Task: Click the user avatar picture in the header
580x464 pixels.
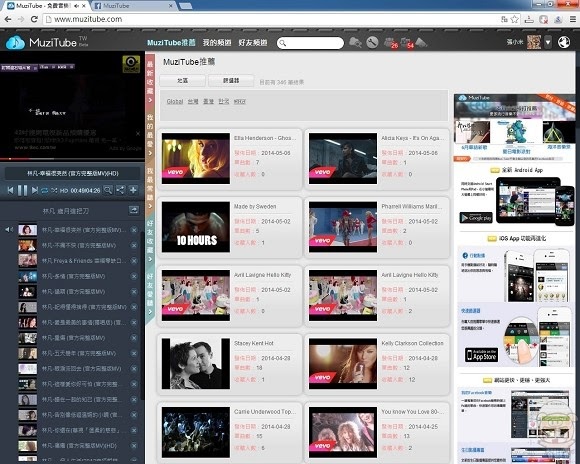Action: tap(534, 42)
